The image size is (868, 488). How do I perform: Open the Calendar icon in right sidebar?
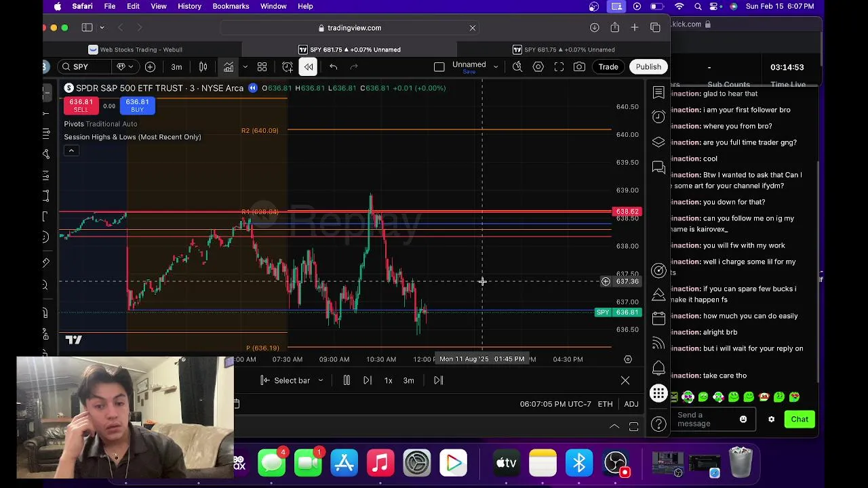(x=658, y=319)
